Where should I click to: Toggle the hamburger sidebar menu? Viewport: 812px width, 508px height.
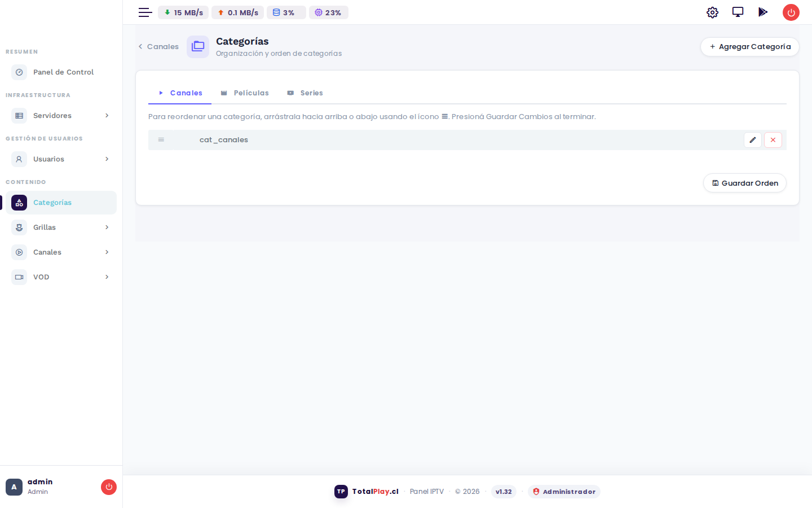coord(145,12)
